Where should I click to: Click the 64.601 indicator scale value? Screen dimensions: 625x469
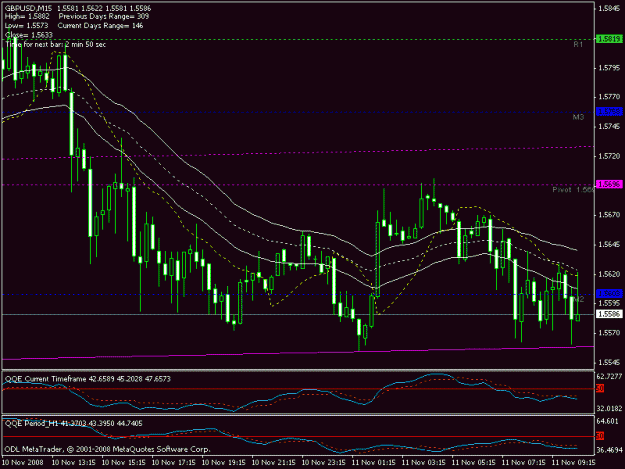tap(608, 421)
